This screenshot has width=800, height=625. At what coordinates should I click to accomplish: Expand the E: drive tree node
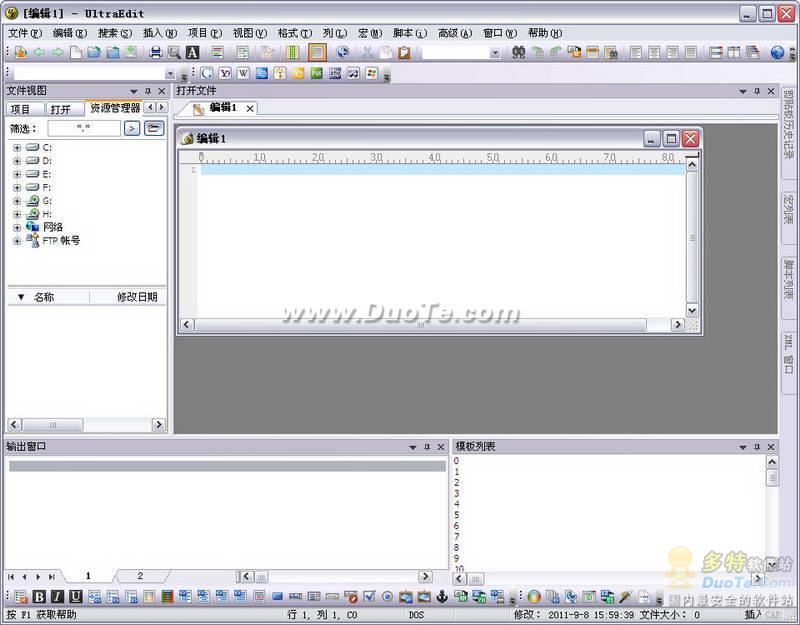click(17, 174)
